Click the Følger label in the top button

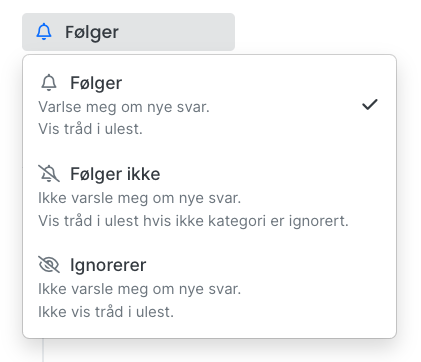92,32
